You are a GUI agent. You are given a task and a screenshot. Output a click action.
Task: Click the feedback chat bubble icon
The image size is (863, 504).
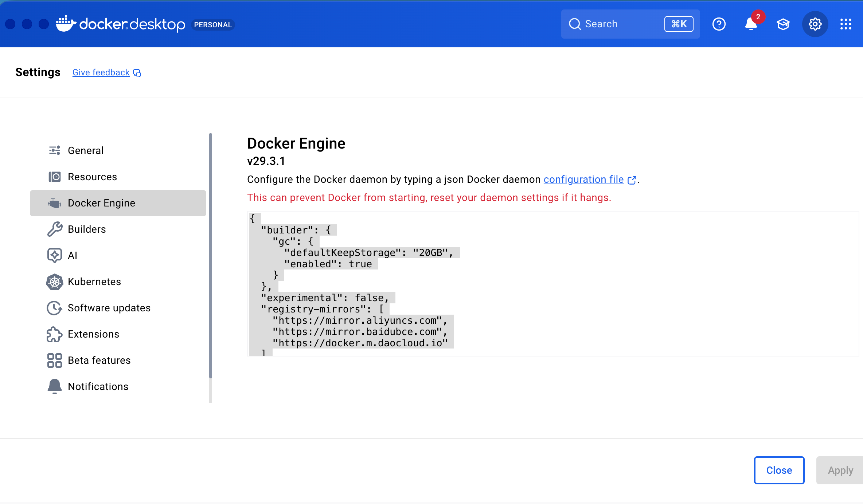tap(137, 73)
